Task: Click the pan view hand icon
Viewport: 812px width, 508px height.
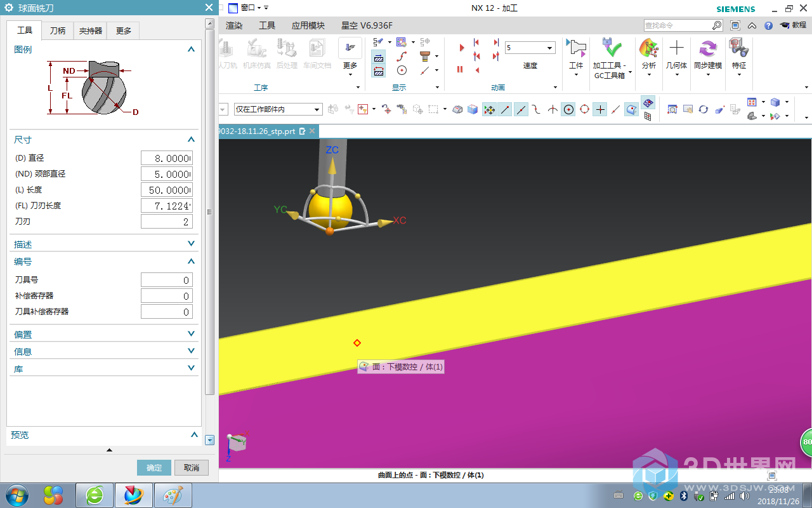Action: (x=688, y=109)
